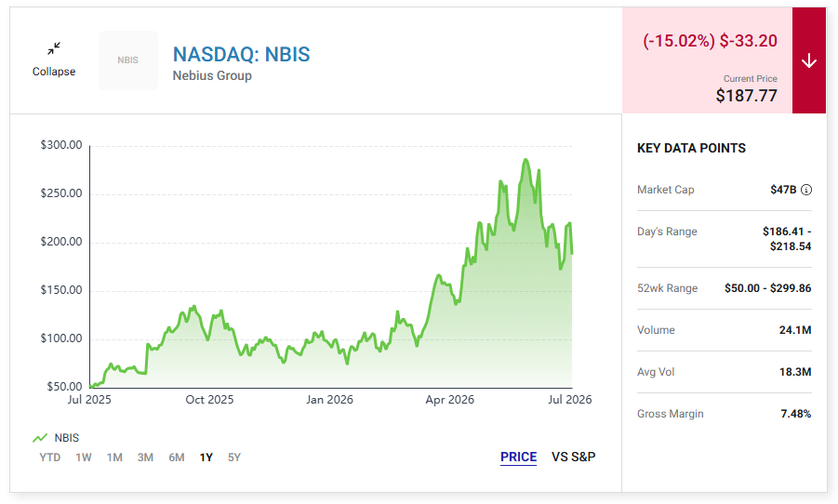Click the NBIS logo thumbnail
The width and height of the screenshot is (838, 504).
tap(128, 60)
